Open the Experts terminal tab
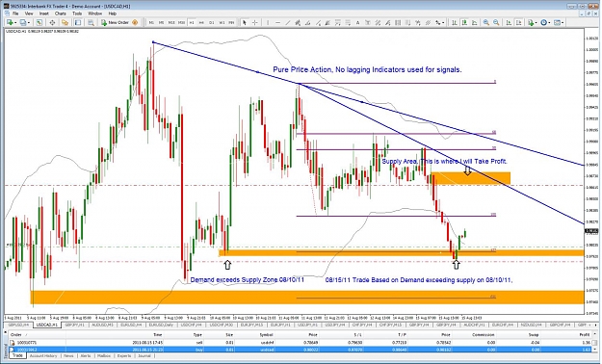Image resolution: width=602 pixels, height=364 pixels. 124,356
